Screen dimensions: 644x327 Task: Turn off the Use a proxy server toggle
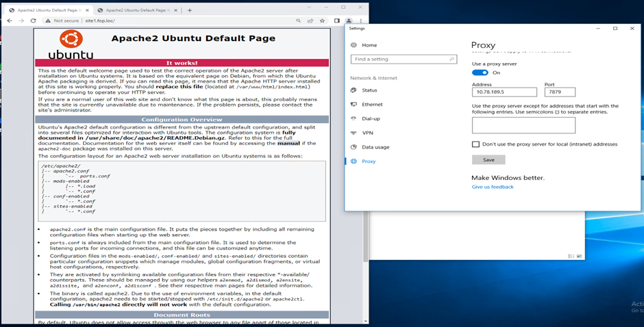pyautogui.click(x=480, y=73)
